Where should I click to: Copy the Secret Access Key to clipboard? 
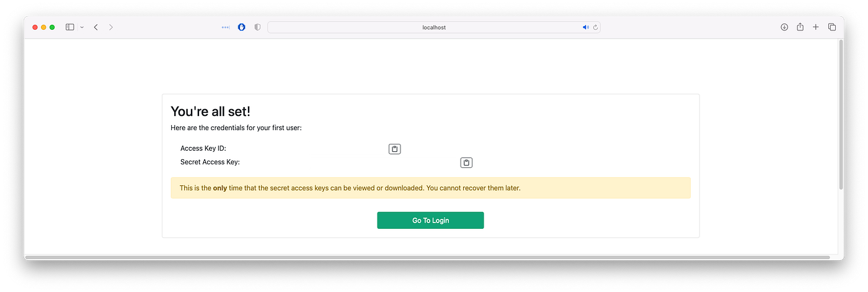click(466, 162)
